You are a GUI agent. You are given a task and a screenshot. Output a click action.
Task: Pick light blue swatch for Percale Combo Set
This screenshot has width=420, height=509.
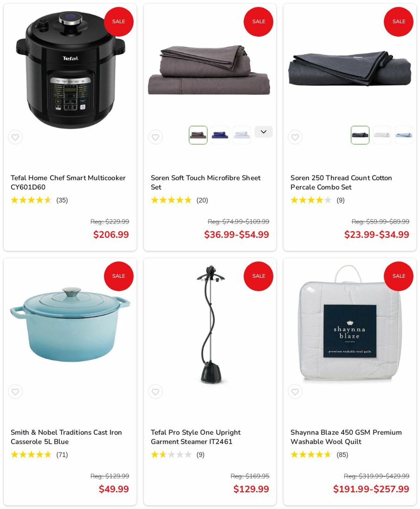point(404,135)
